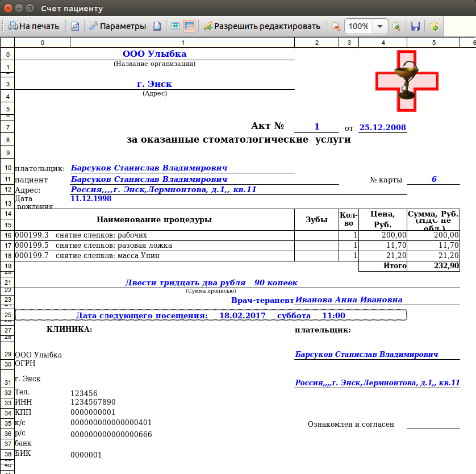Screen dimensions: 476x474
Task: Select column header 5
Action: pyautogui.click(x=434, y=43)
